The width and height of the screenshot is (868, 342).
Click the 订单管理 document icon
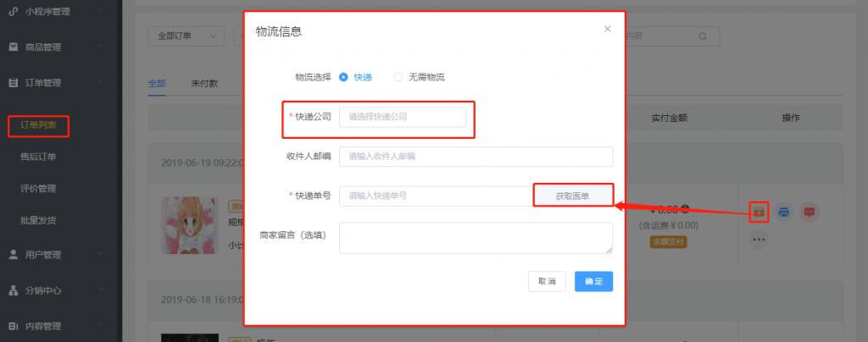(14, 83)
